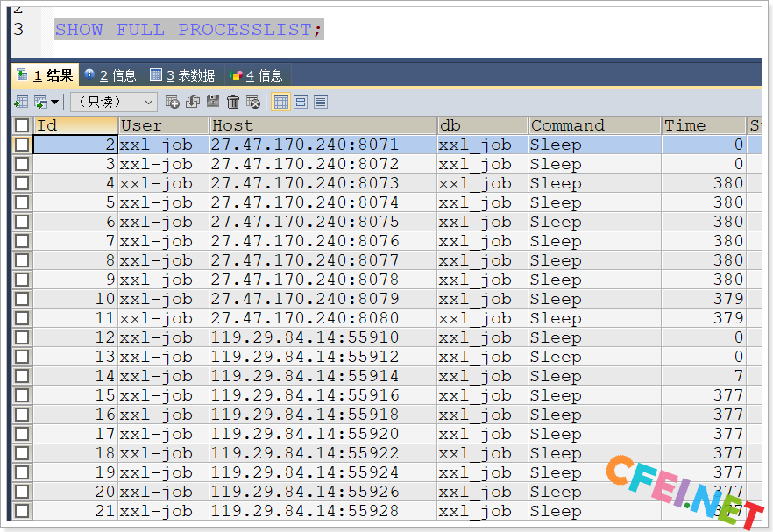This screenshot has width=773, height=532.
Task: Select host cell 119.29.84.14:55912
Action: coord(323,357)
